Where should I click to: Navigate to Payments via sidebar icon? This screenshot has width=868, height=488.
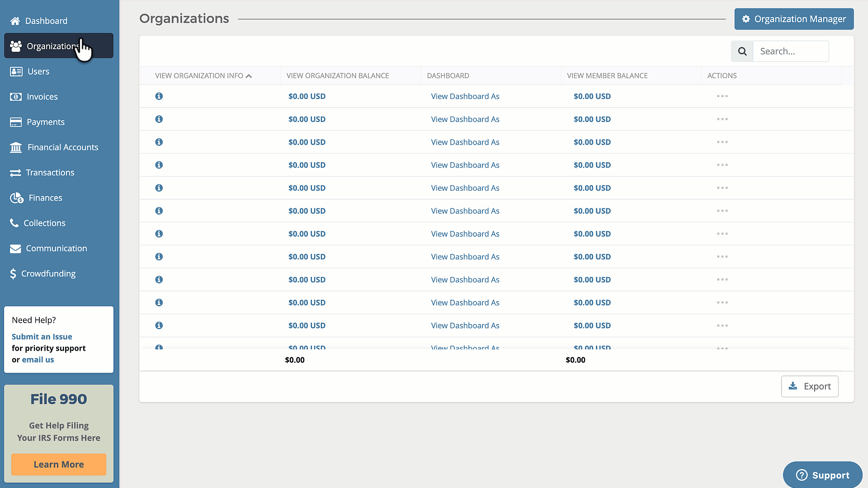pos(16,122)
